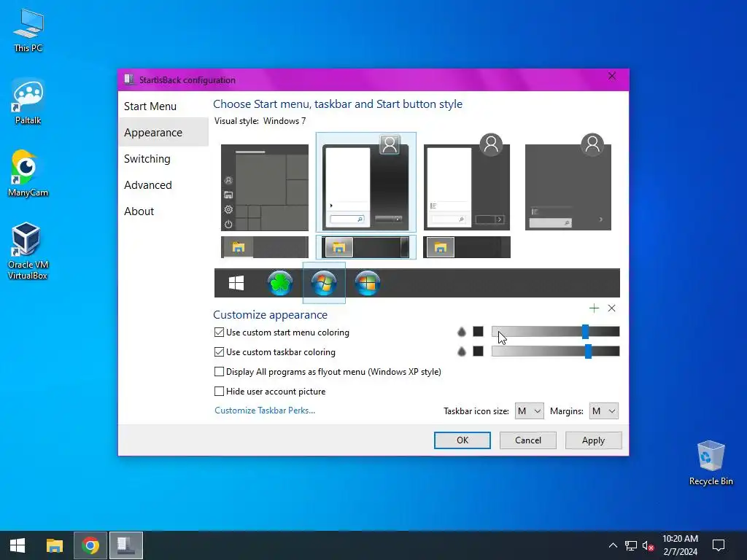
Task: Select the all-dark gray start menu style
Action: [x=568, y=182]
